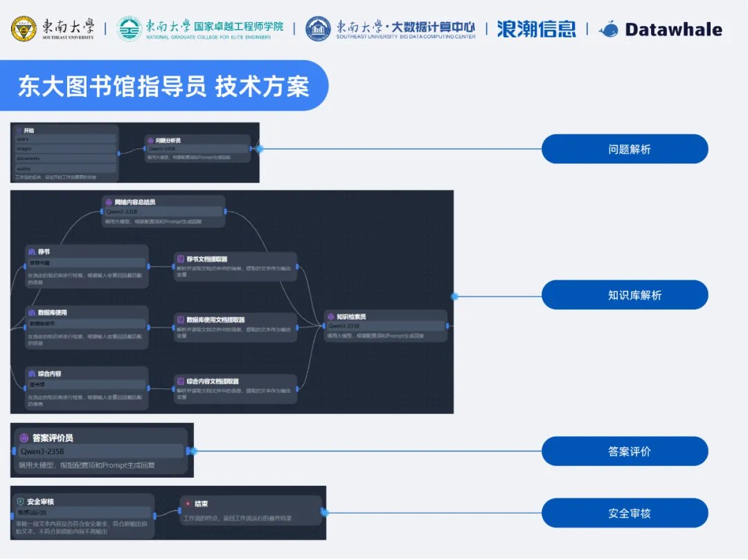748x560 pixels.
Task: Open the model selector in 问题分析员 node
Action: (x=197, y=148)
